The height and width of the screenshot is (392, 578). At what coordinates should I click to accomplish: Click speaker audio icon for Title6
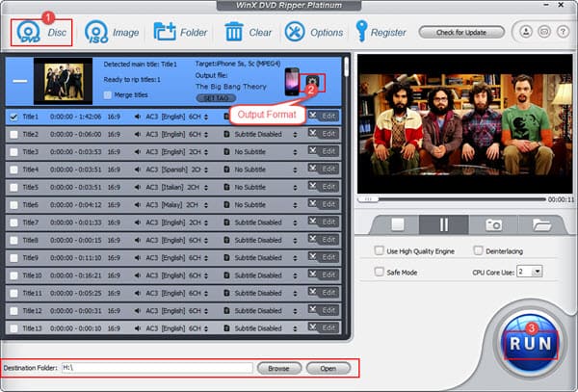click(x=138, y=205)
